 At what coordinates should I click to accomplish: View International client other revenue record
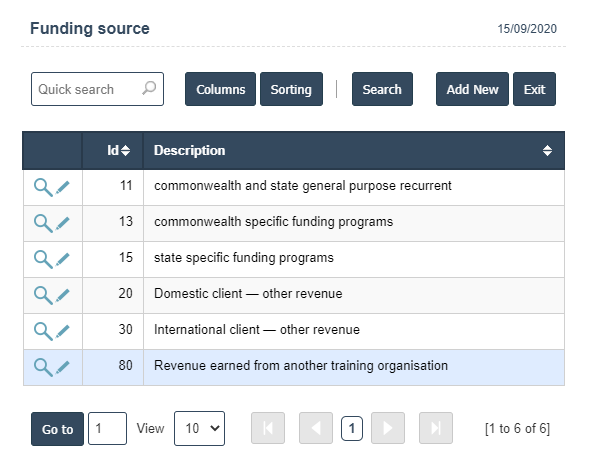pyautogui.click(x=43, y=331)
